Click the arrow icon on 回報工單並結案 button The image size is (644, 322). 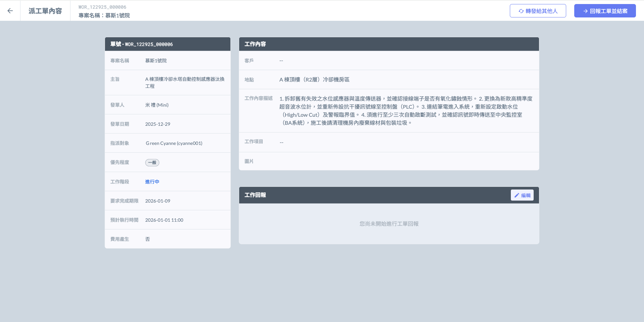coord(585,11)
